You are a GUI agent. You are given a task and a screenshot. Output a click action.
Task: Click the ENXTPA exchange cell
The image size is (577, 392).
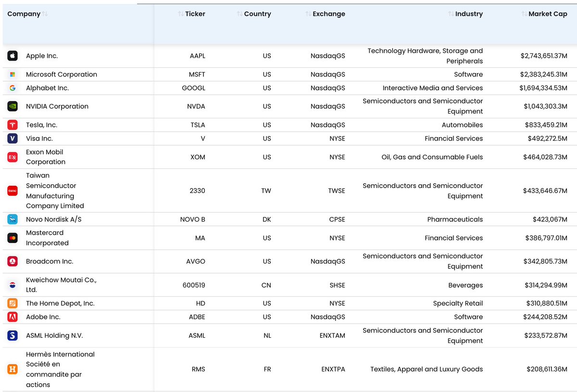point(333,369)
